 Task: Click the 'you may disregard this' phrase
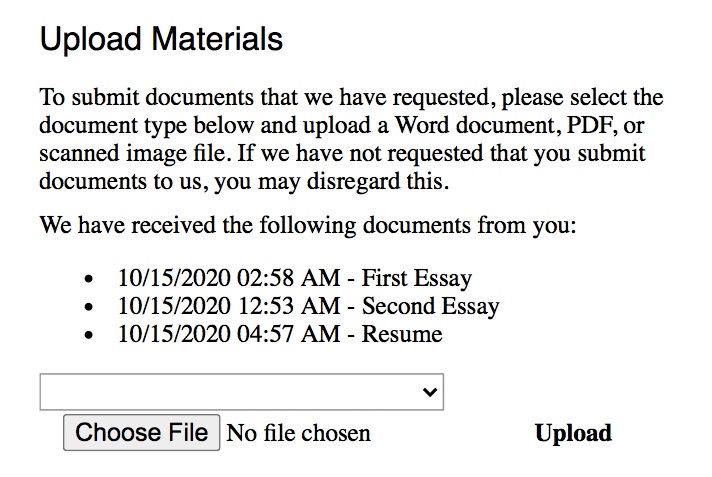[331, 182]
